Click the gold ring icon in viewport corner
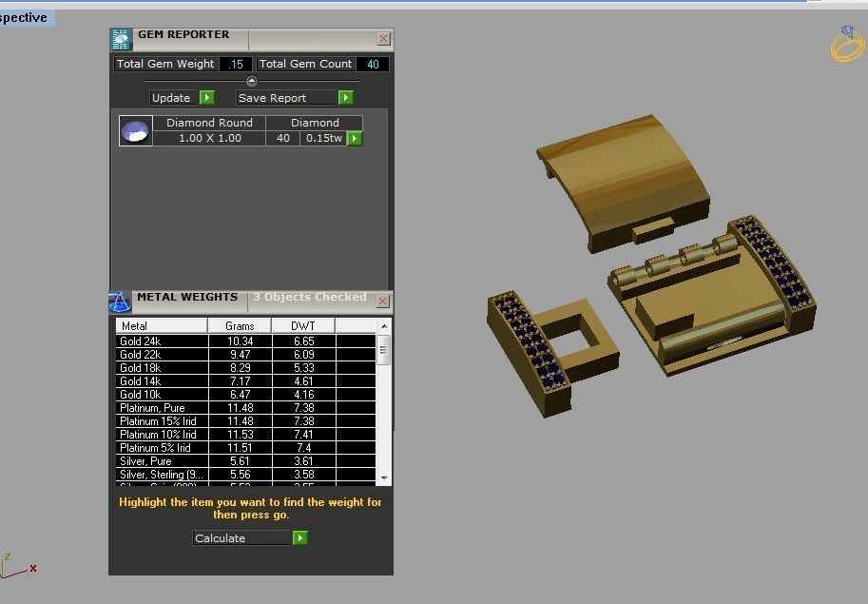This screenshot has width=868, height=604. [847, 44]
